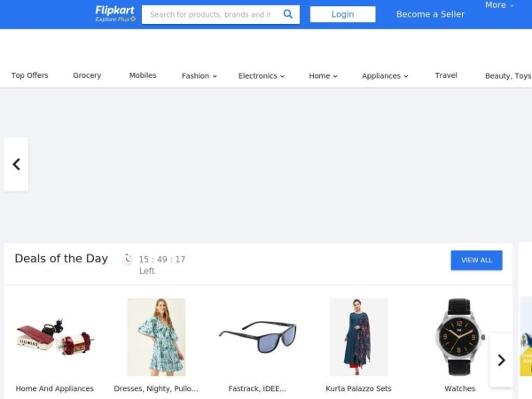Open the blue dress product image
Viewport: 532px width, 399px height.
[x=156, y=337]
